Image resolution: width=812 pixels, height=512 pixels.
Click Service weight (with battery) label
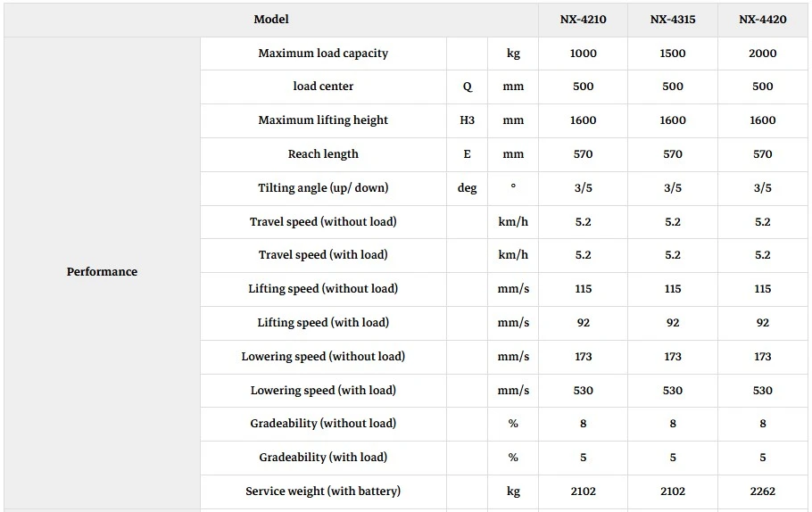pyautogui.click(x=323, y=491)
